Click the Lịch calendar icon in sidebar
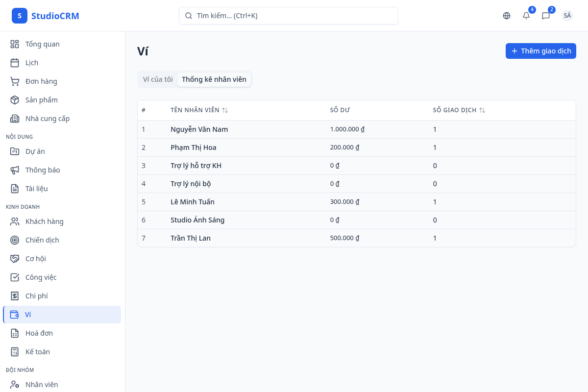588x392 pixels. (15, 63)
